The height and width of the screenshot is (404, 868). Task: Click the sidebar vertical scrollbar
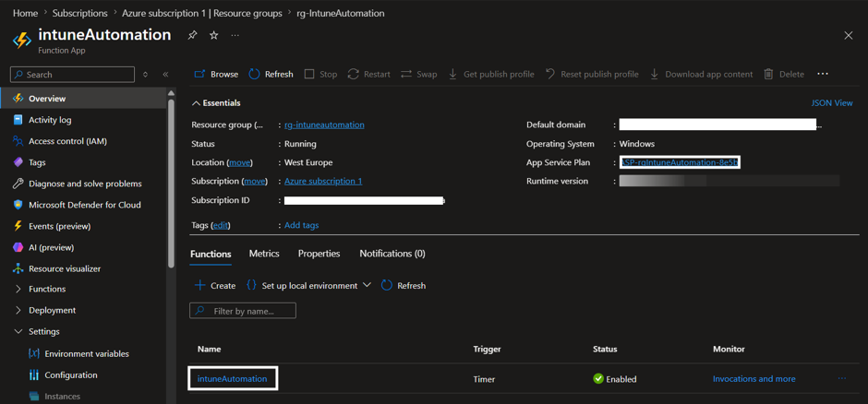(x=171, y=183)
